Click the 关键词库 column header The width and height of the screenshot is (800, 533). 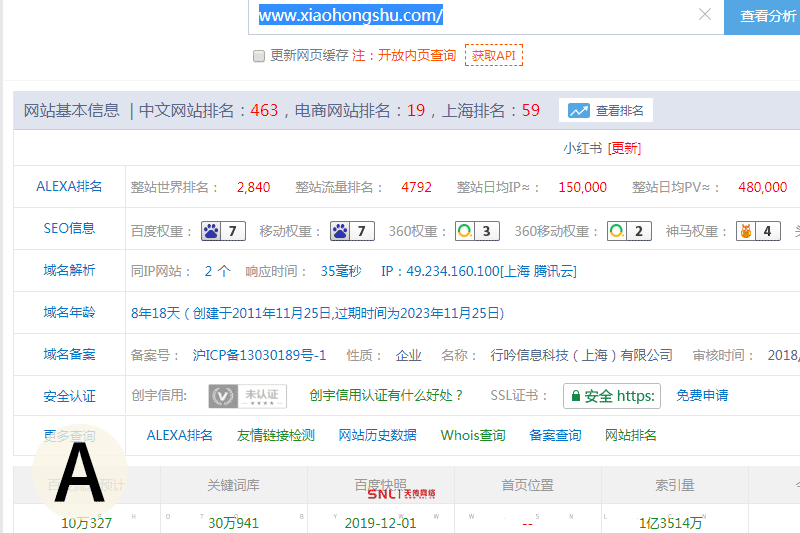pos(234,485)
